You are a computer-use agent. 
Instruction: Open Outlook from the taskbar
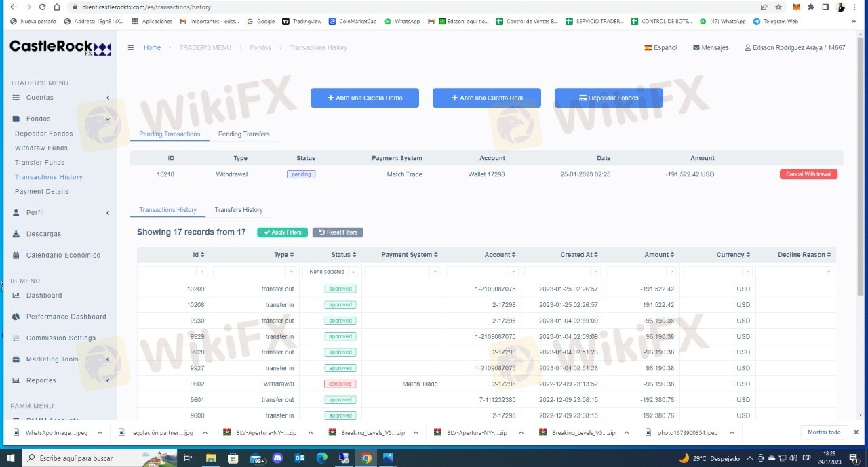[x=299, y=458]
